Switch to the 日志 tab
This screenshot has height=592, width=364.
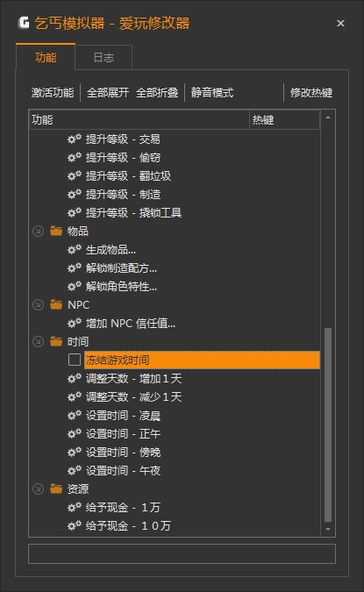[103, 57]
